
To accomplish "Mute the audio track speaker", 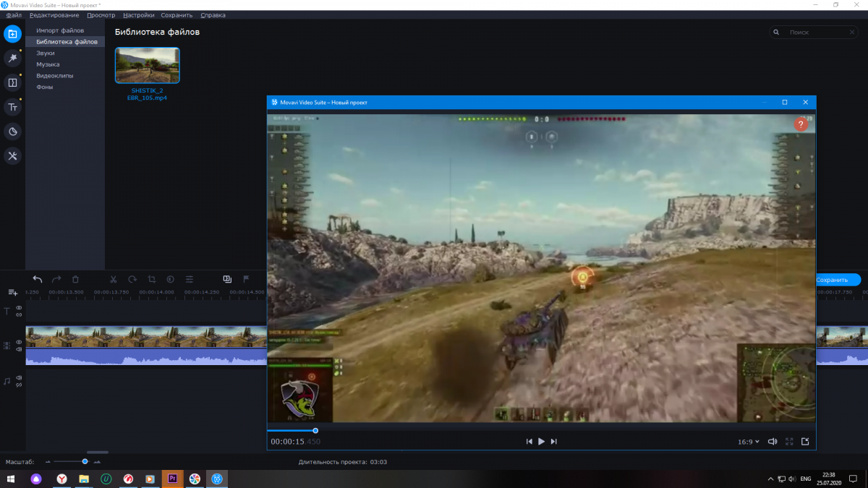I will point(20,377).
